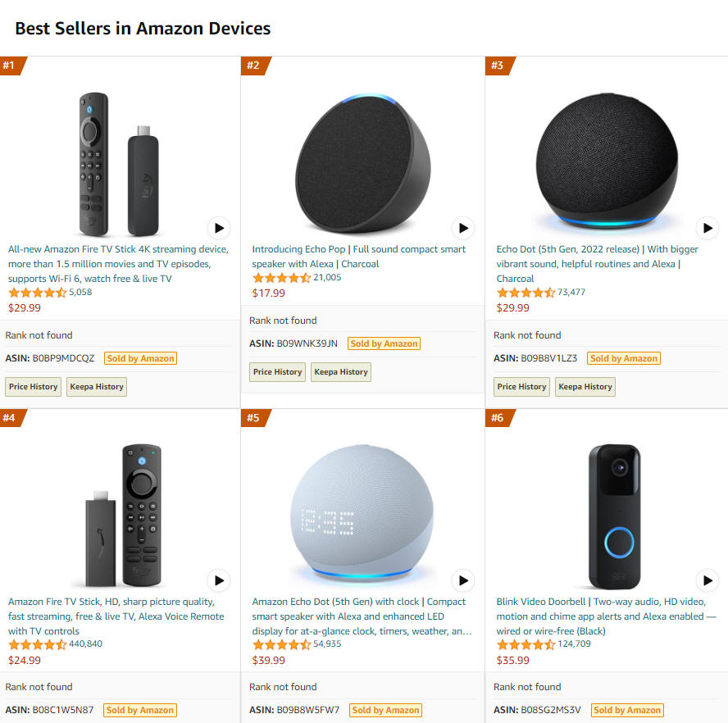Open star rating of Echo Dot Charcoal
Image resolution: width=728 pixels, height=723 pixels.
[526, 293]
